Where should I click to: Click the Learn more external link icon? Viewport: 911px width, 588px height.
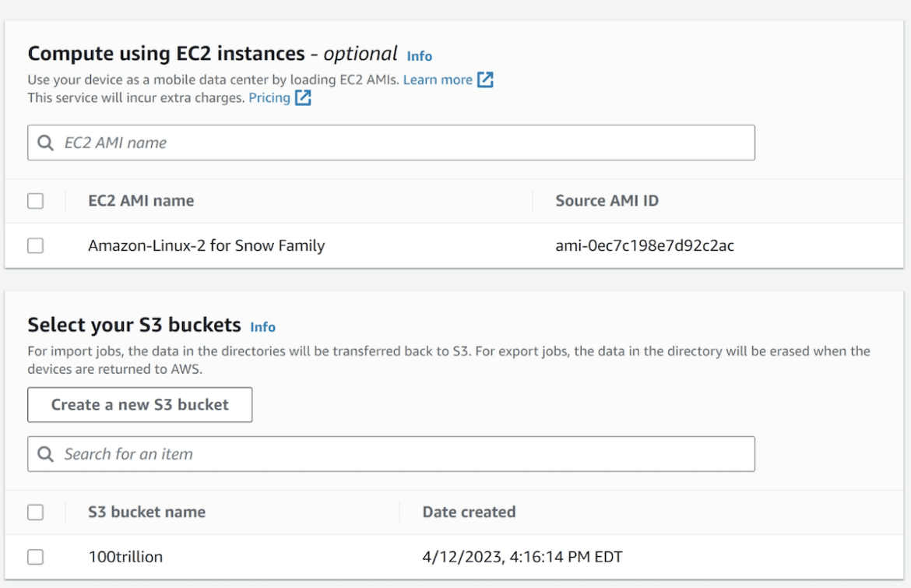click(x=485, y=79)
